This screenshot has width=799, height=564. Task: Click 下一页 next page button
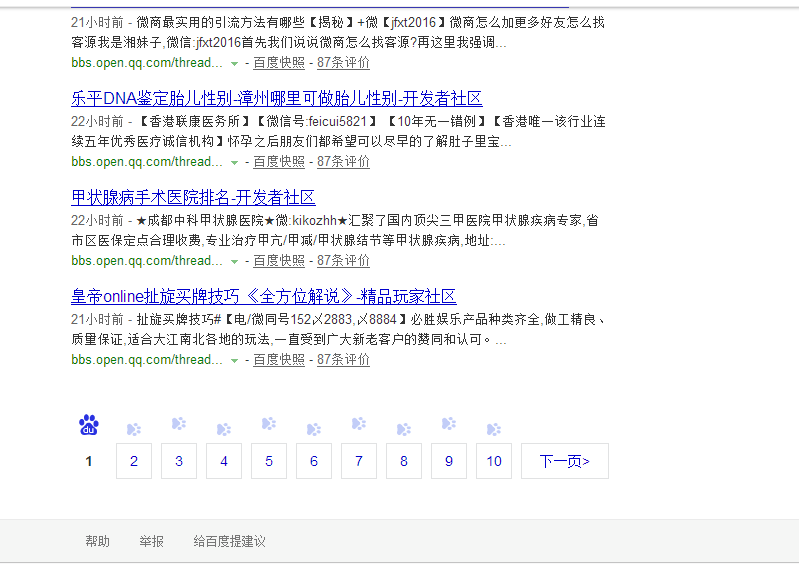coord(565,461)
